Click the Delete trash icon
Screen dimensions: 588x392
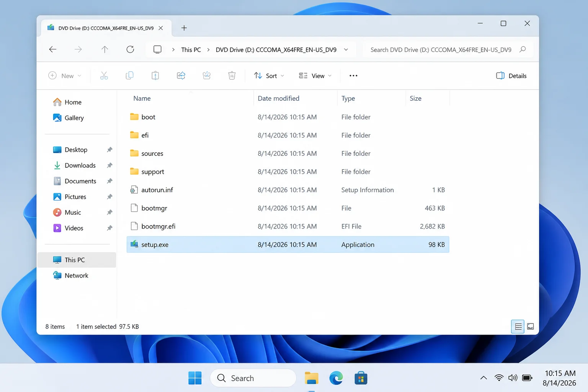(x=232, y=75)
